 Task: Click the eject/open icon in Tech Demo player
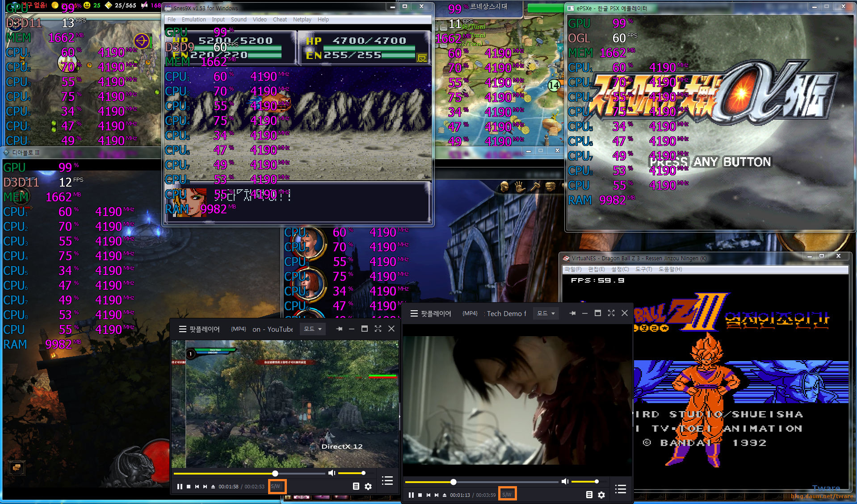coord(445,495)
